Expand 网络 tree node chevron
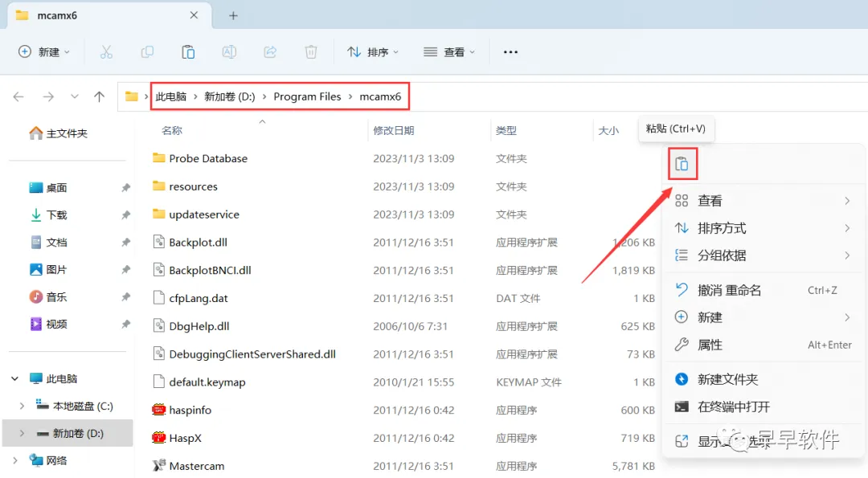 [x=15, y=460]
